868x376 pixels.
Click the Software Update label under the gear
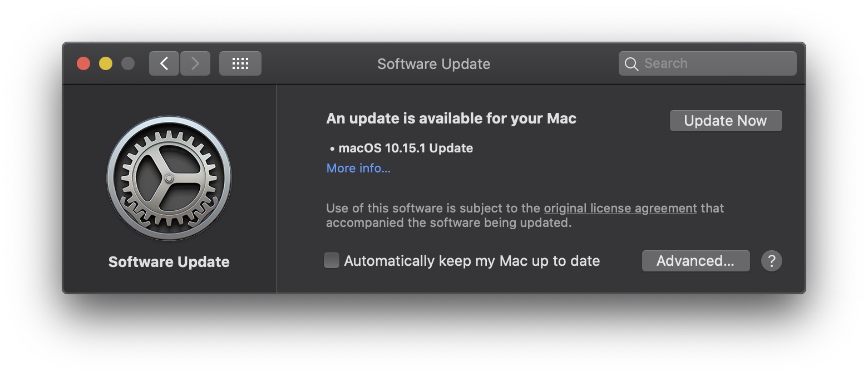click(x=169, y=261)
